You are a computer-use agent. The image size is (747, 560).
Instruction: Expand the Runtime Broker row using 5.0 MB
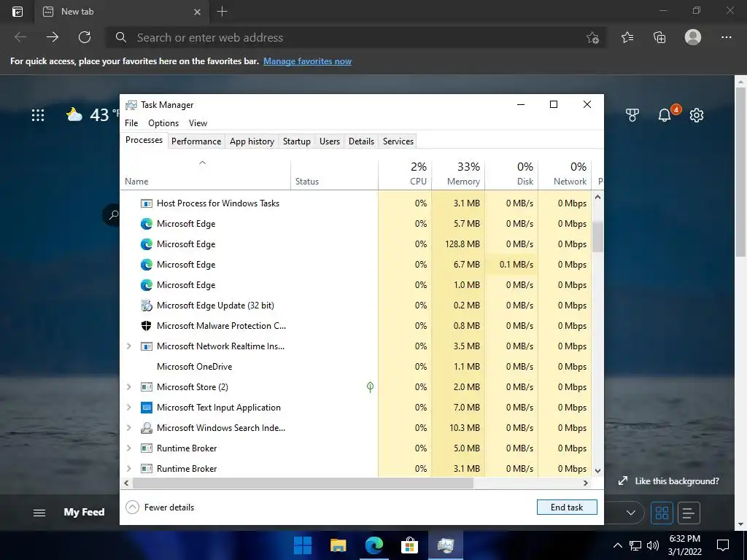(x=128, y=448)
